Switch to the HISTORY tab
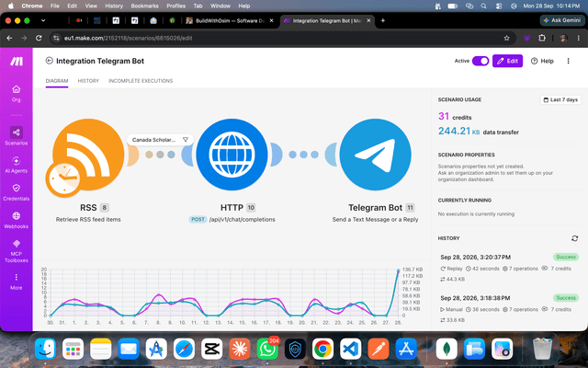 click(x=88, y=81)
